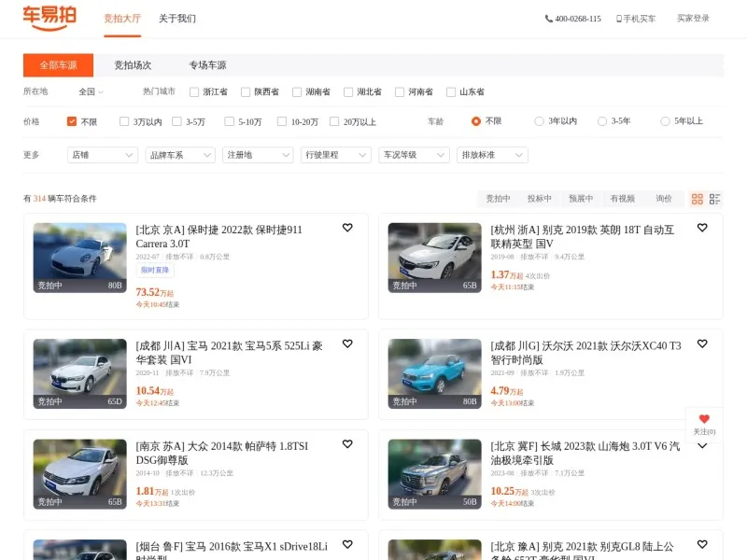
Task: Select the 3年以内 car age radio
Action: [539, 121]
